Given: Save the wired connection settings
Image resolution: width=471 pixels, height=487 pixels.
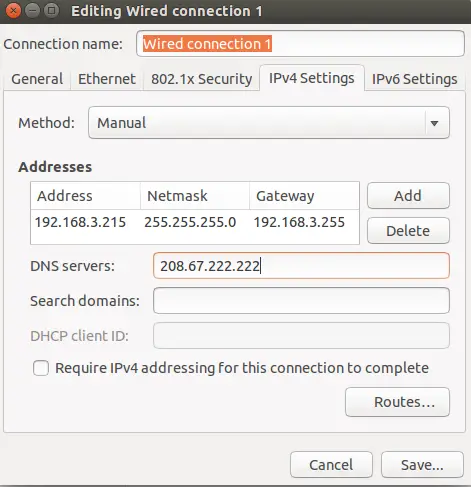Looking at the screenshot, I should (422, 465).
